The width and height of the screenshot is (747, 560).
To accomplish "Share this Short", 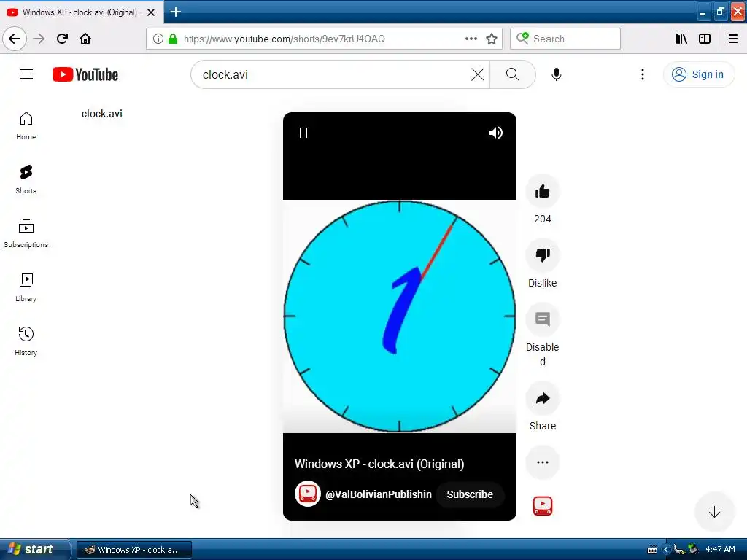I will (542, 399).
